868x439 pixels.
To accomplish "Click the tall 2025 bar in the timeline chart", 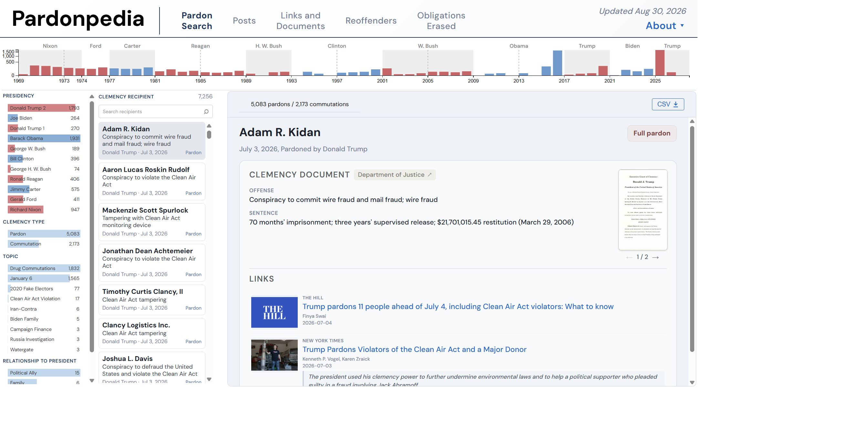I will click(660, 63).
